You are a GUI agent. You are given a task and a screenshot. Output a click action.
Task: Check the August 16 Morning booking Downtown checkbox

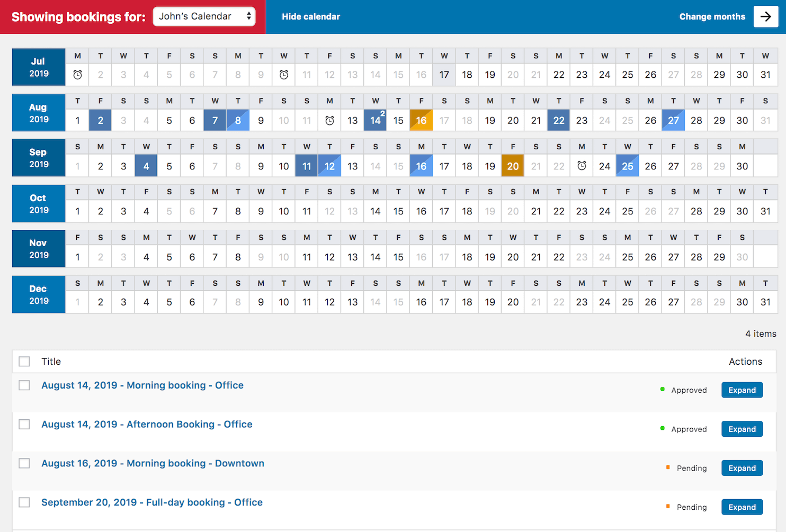tap(24, 463)
